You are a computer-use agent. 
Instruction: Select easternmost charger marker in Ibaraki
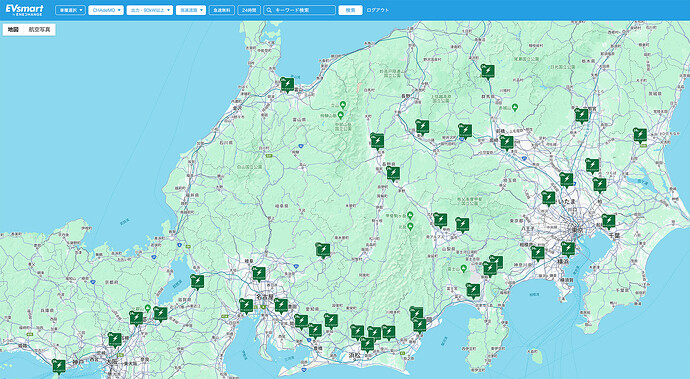[x=640, y=135]
